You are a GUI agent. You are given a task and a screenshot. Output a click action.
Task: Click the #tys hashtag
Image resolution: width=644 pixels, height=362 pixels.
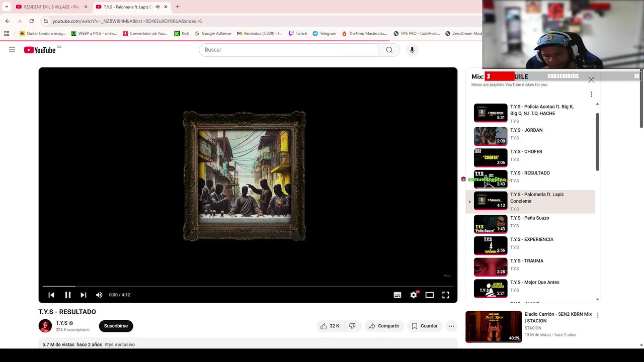click(109, 344)
